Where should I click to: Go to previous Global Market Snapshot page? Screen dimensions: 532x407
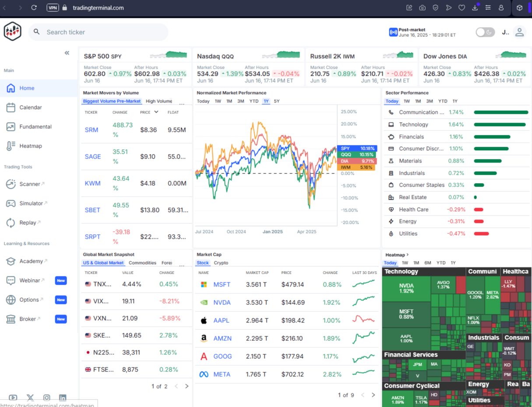click(x=176, y=386)
